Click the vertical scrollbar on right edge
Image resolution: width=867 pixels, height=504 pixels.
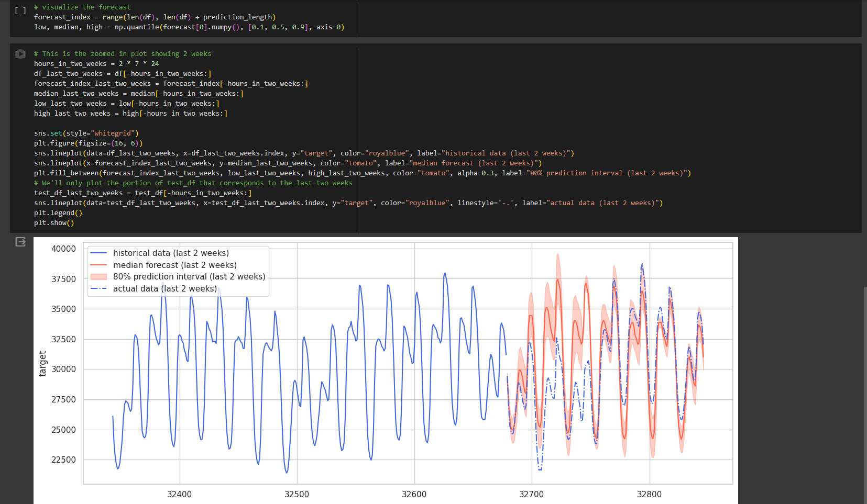click(865, 395)
